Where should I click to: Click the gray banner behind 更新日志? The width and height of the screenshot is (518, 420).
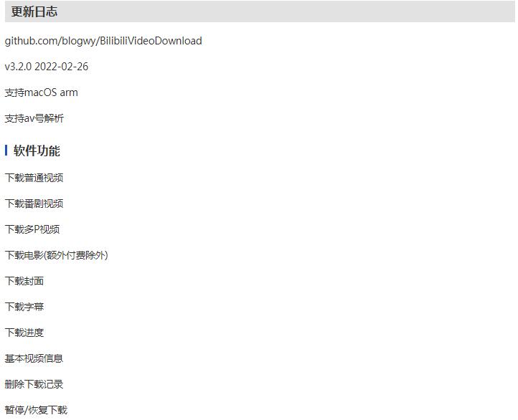(260, 11)
